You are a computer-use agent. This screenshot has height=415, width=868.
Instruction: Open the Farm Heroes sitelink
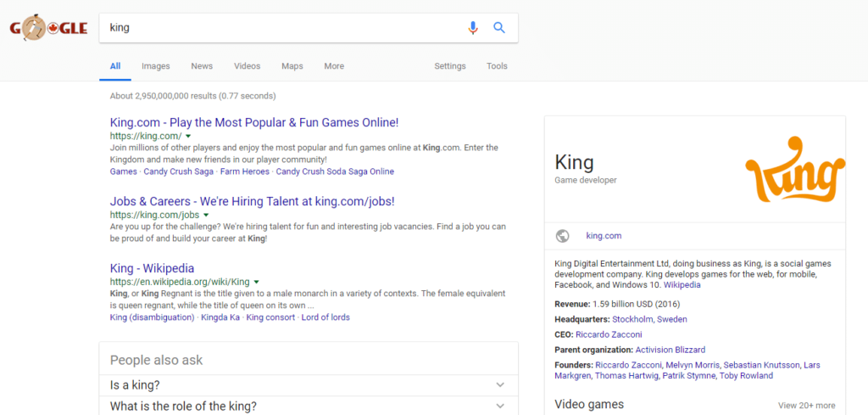(x=245, y=171)
